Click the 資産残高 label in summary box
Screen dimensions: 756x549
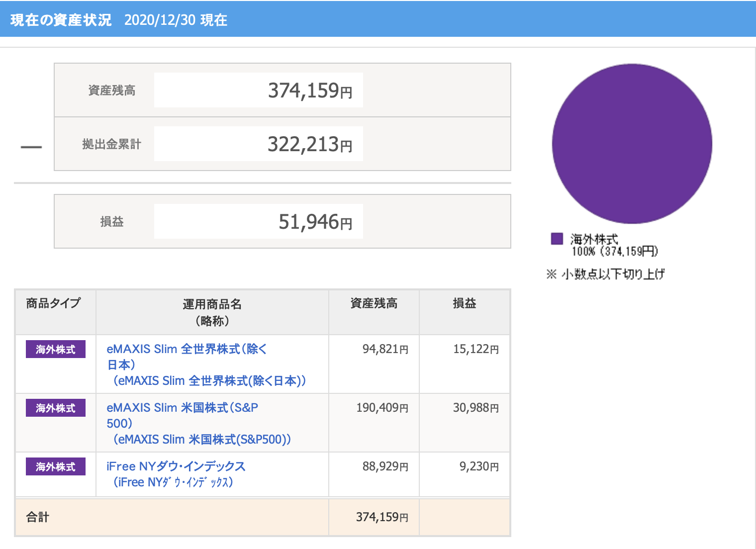(x=112, y=91)
